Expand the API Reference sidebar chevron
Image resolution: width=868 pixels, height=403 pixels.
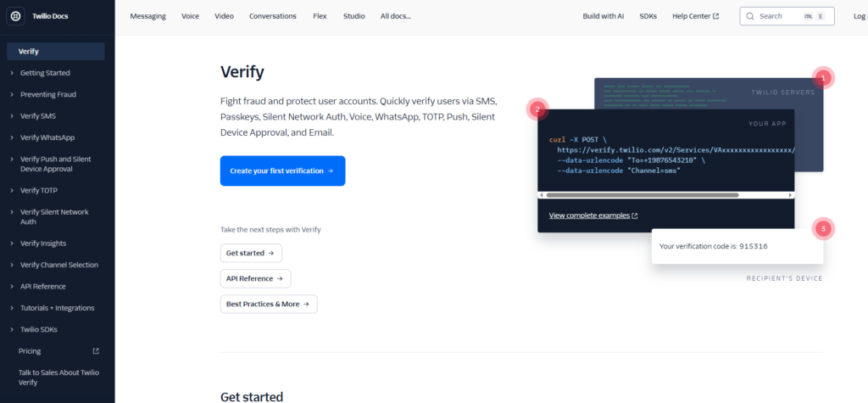[x=12, y=287]
